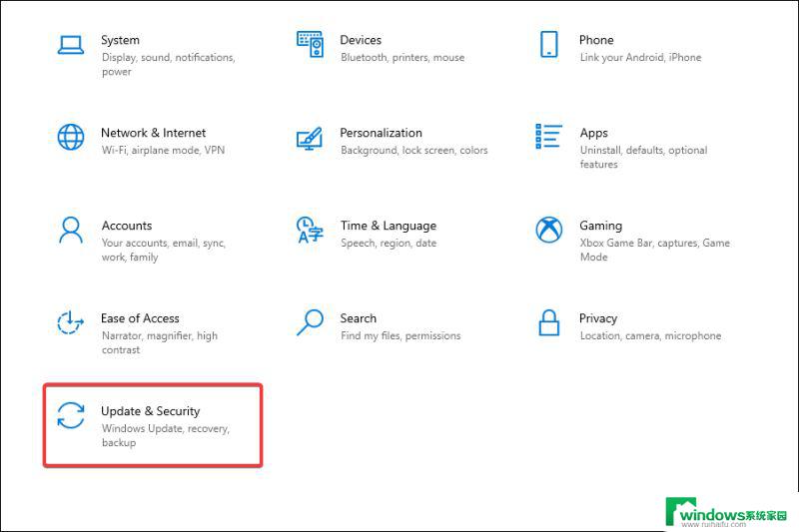Click 'Uninstall, defaults, optional features' description

[643, 158]
